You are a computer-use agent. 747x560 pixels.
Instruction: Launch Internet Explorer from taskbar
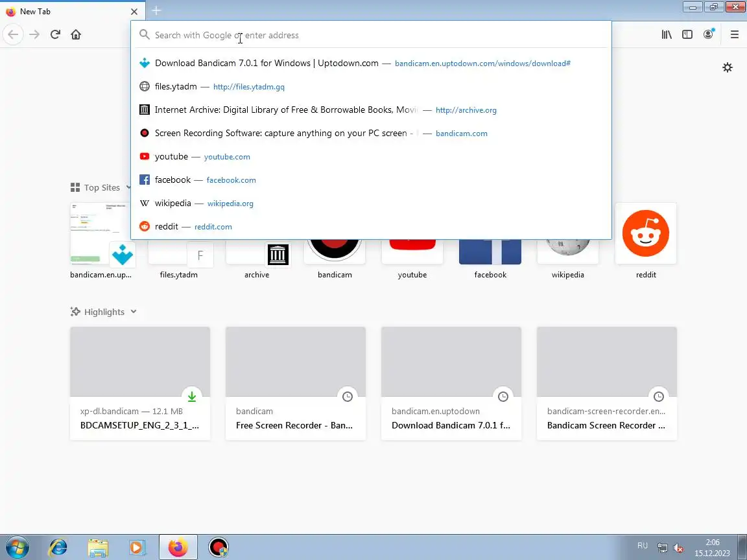click(58, 548)
